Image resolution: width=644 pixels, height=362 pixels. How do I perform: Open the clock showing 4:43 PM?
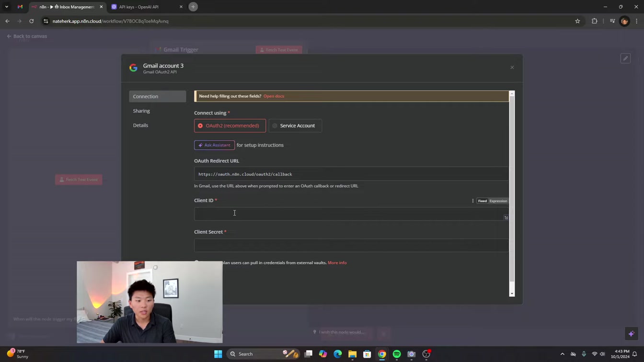point(620,354)
